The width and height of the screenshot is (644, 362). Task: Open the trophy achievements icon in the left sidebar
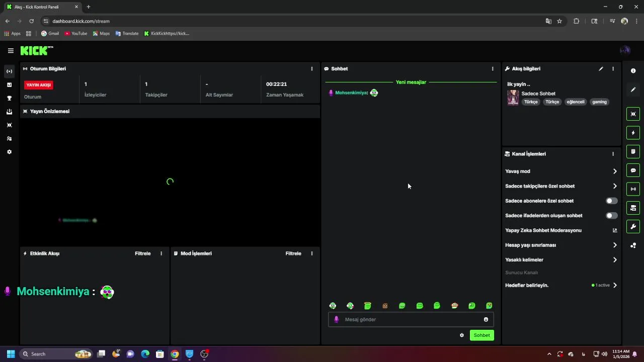point(9,98)
